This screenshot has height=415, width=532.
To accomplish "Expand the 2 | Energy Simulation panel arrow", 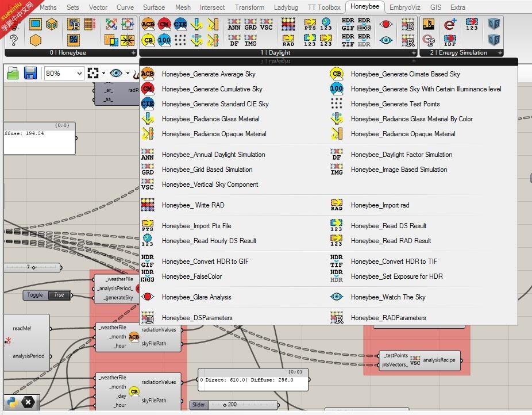I will (500, 53).
